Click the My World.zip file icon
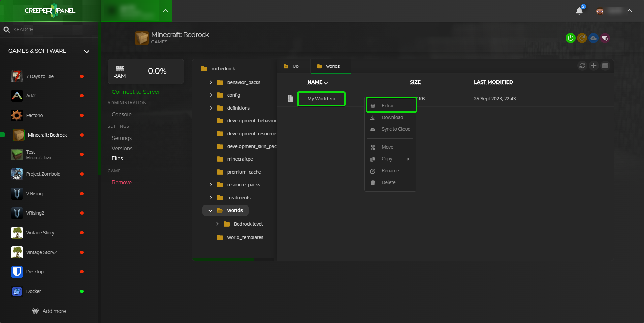The width and height of the screenshot is (644, 323). click(290, 99)
